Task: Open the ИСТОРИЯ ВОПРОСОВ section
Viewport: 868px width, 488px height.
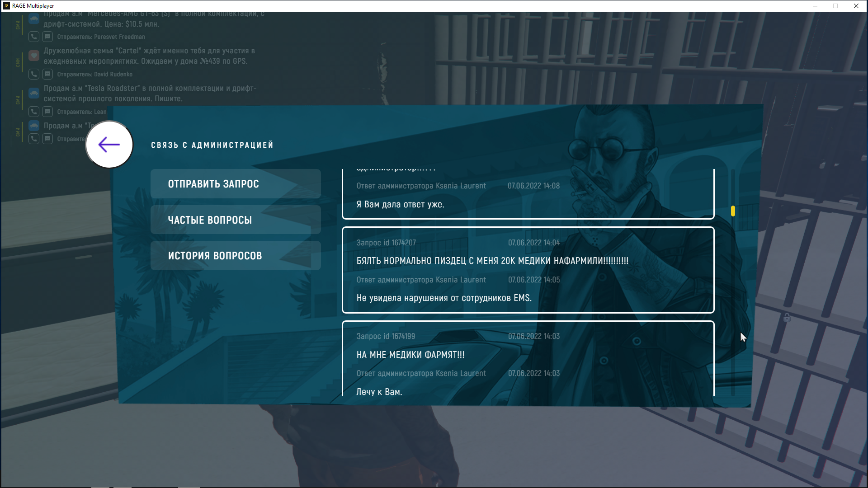Action: click(236, 256)
